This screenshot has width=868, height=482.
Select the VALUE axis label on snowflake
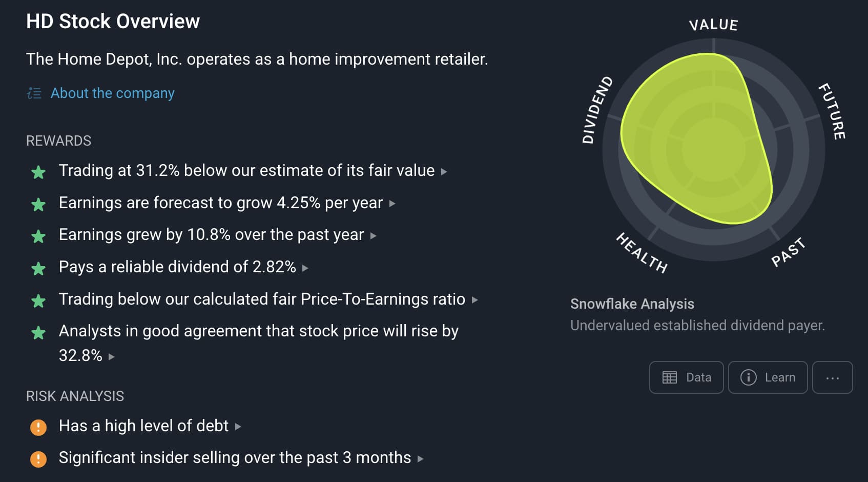coord(713,25)
